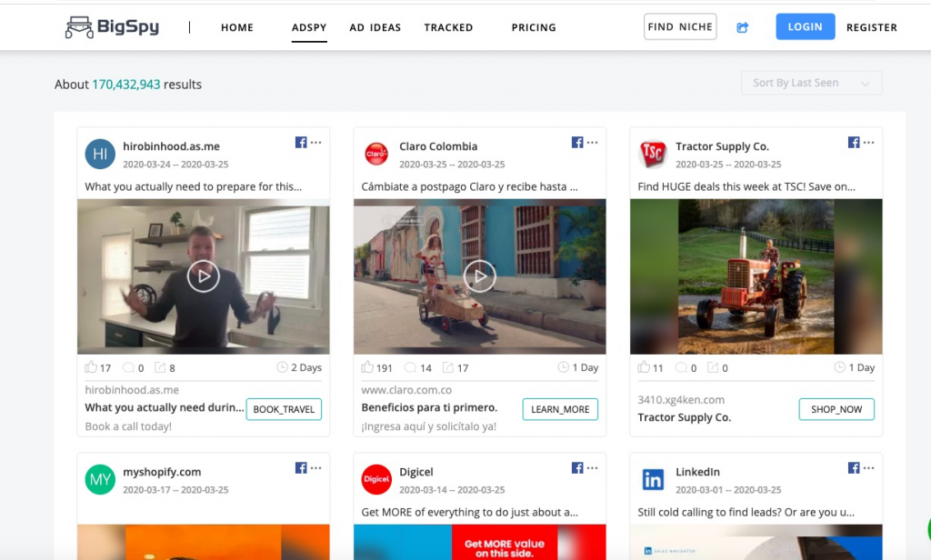The image size is (931, 560).
Task: Click Facebook icon on Tractor Supply Co. card
Action: coord(854,143)
